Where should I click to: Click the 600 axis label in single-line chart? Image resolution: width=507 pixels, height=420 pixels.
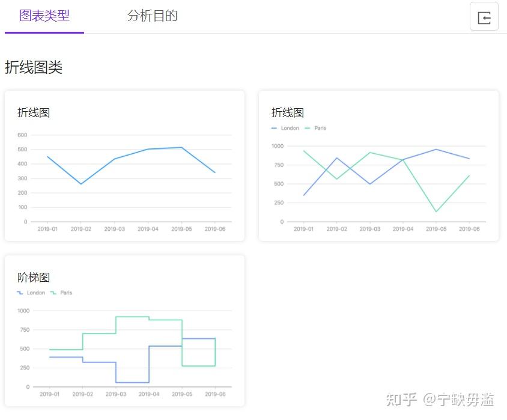pyautogui.click(x=22, y=135)
